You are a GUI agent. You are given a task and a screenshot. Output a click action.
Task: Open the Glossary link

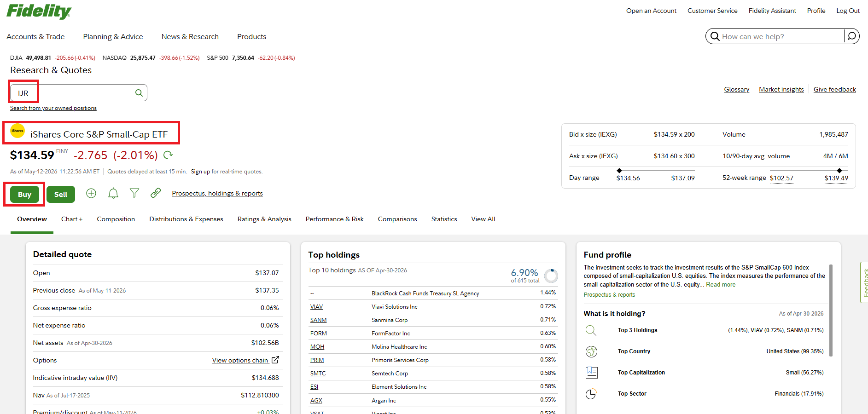736,89
